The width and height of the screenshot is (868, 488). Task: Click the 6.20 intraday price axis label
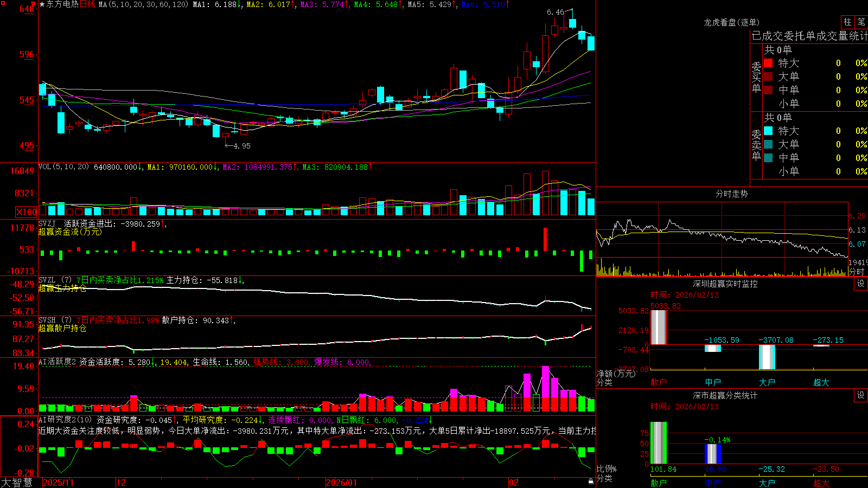coord(858,216)
